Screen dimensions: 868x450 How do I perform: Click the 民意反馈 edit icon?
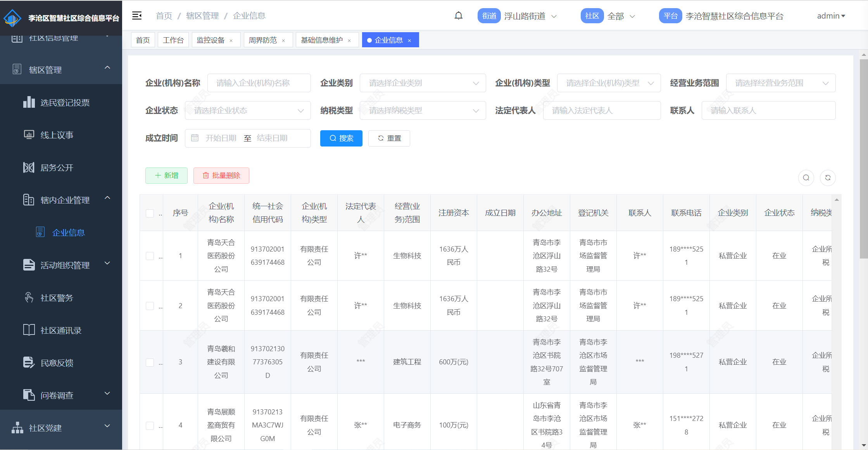(x=29, y=363)
